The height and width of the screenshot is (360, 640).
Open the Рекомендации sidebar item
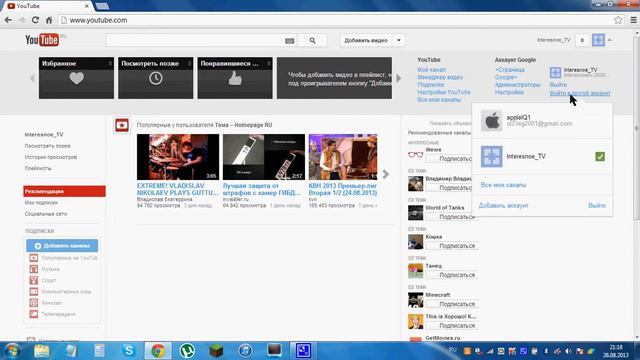pos(64,191)
